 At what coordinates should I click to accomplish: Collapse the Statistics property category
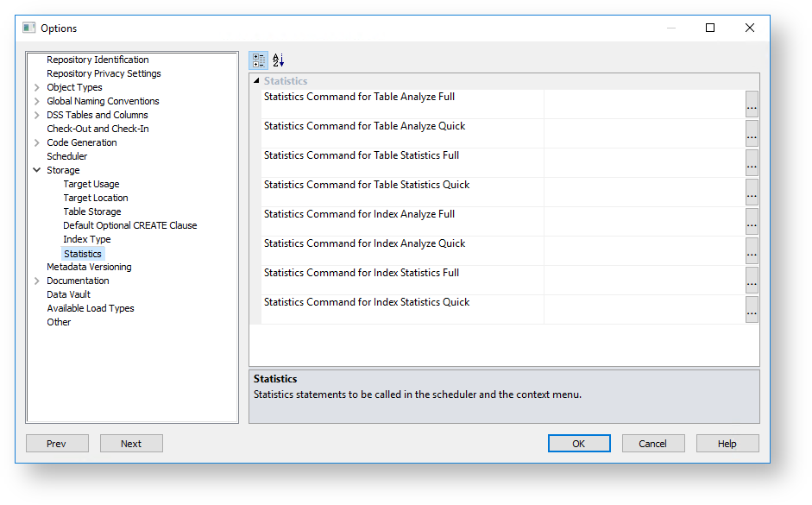(x=256, y=81)
